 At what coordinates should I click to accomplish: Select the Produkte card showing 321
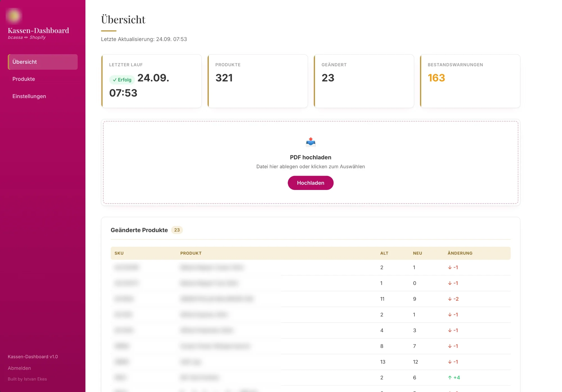tap(258, 81)
